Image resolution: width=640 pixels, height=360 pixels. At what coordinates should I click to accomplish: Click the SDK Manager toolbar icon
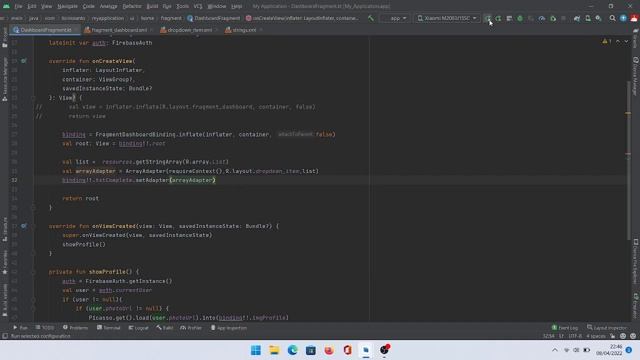pos(598,18)
